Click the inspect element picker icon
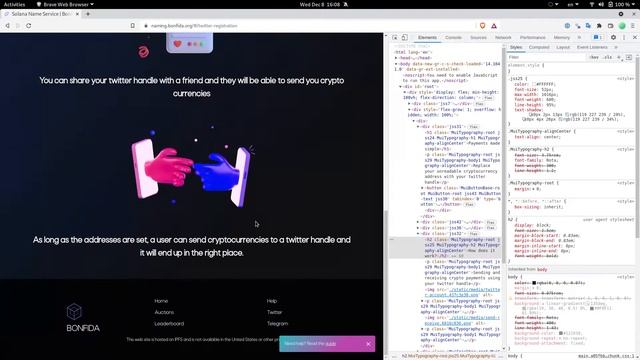The height and width of the screenshot is (360, 640). point(395,38)
